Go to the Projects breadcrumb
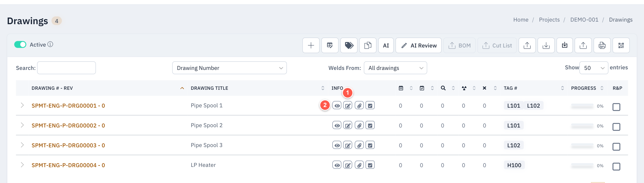This screenshot has width=644, height=183. 549,20
